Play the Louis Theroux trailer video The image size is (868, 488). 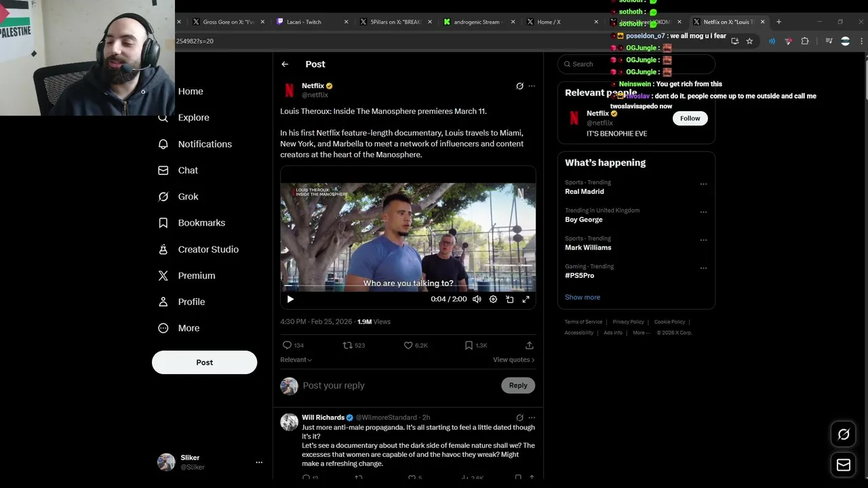point(290,299)
